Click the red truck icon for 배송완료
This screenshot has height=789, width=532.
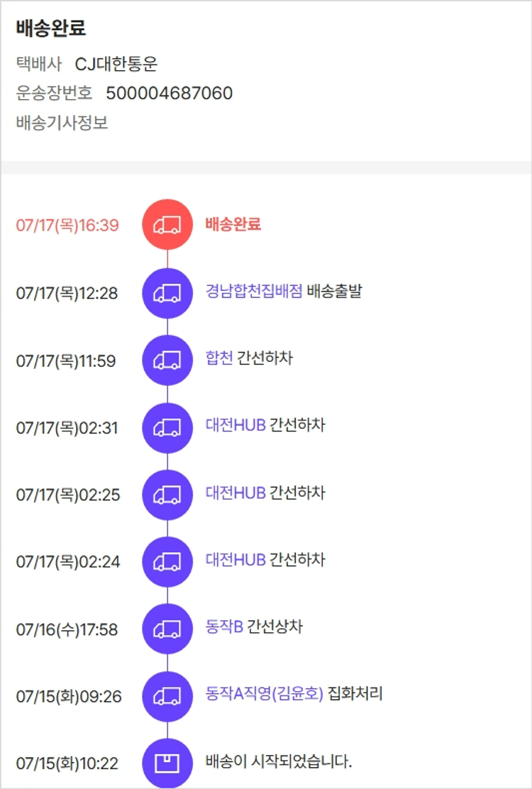click(167, 224)
